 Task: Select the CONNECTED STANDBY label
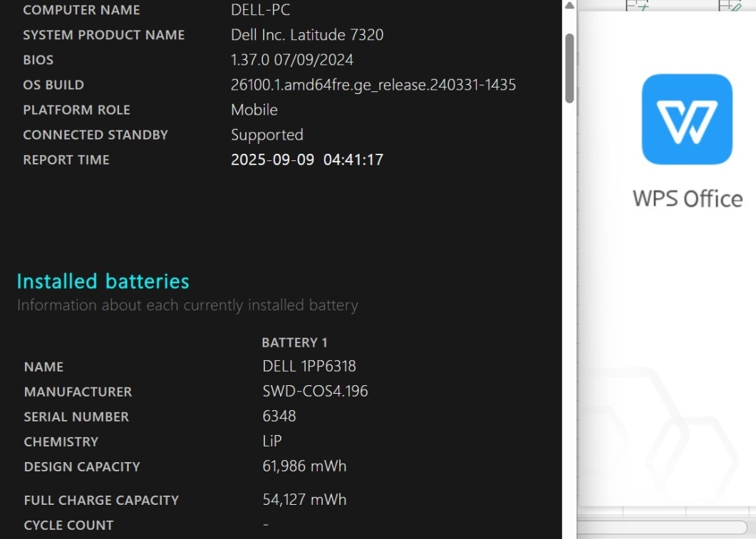click(95, 135)
